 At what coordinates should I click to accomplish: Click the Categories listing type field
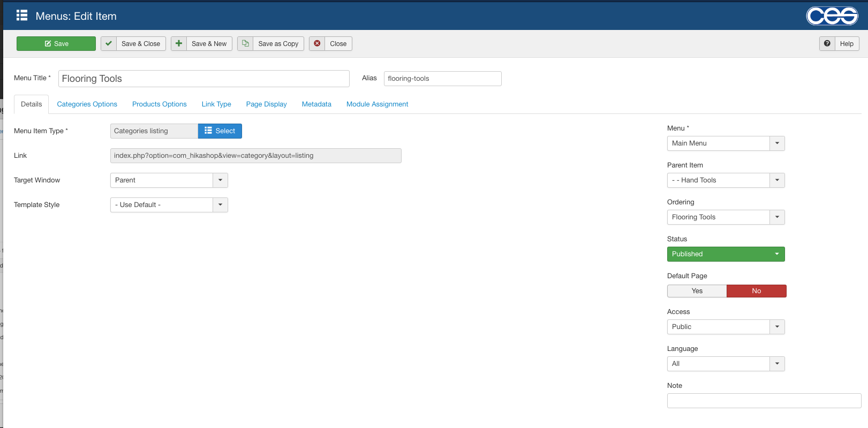pos(154,131)
